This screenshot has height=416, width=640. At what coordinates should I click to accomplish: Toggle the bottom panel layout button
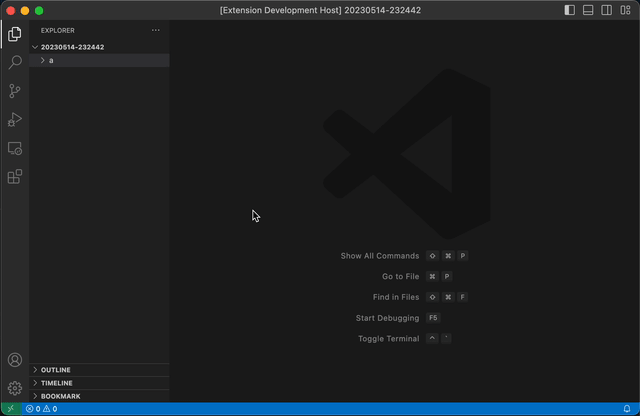[588, 10]
